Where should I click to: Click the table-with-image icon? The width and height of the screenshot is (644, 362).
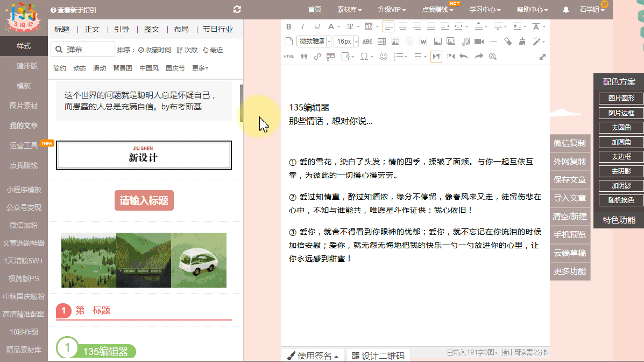[395, 41]
